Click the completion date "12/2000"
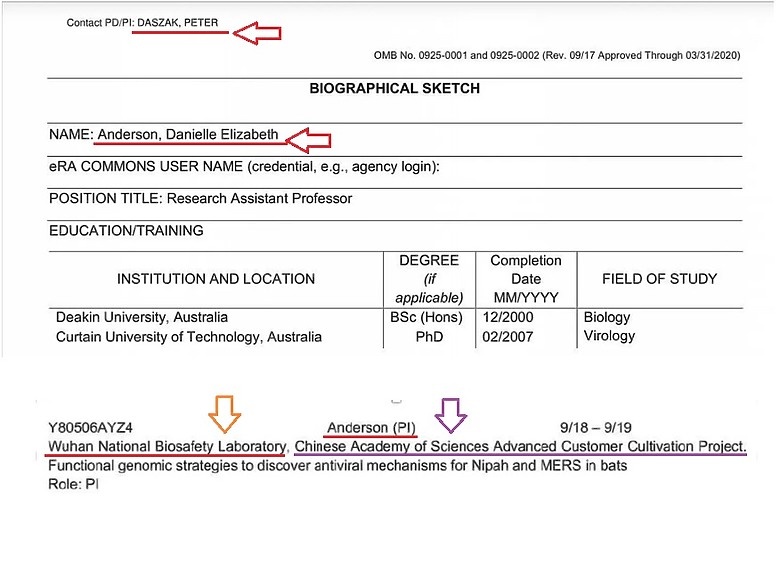Screen dimensions: 780x562 tap(508, 317)
